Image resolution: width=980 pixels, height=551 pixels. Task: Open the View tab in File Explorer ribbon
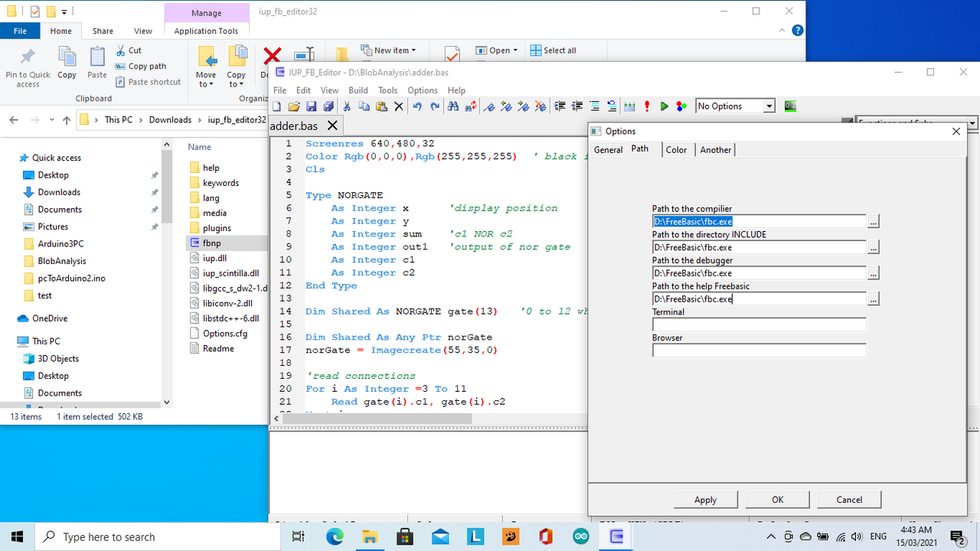pyautogui.click(x=143, y=31)
